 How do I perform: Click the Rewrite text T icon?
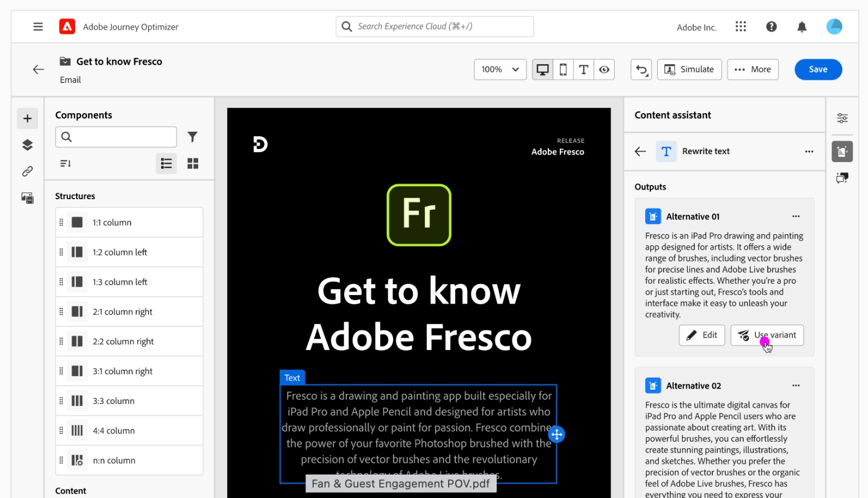(x=666, y=151)
